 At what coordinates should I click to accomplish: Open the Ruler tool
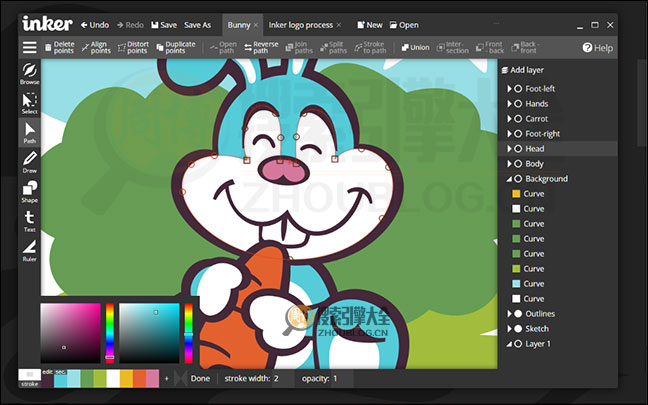[29, 251]
